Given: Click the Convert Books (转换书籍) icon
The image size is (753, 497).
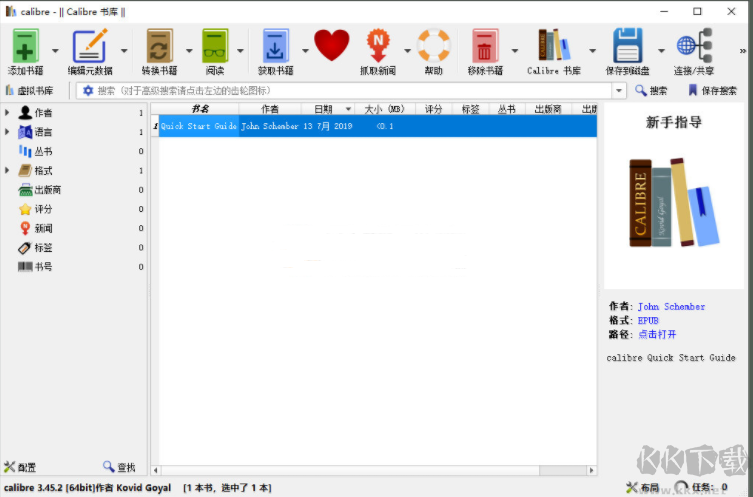Looking at the screenshot, I should tap(158, 47).
